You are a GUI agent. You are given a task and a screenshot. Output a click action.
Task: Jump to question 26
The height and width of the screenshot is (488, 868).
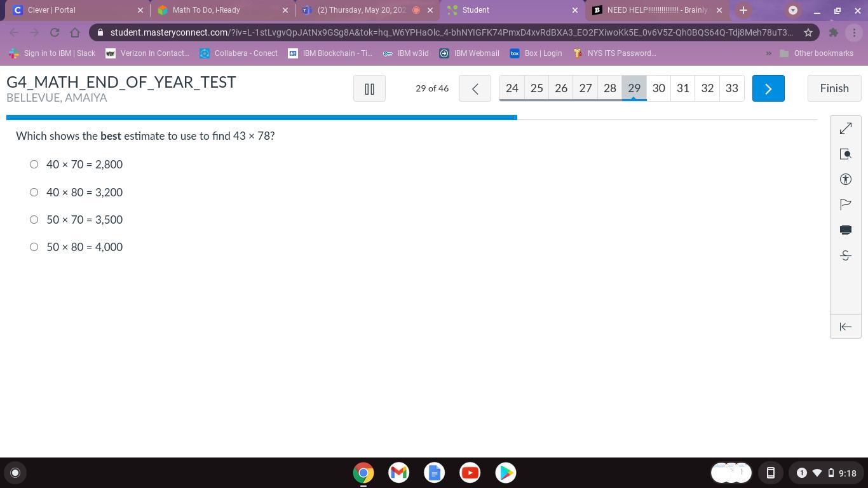coord(561,88)
